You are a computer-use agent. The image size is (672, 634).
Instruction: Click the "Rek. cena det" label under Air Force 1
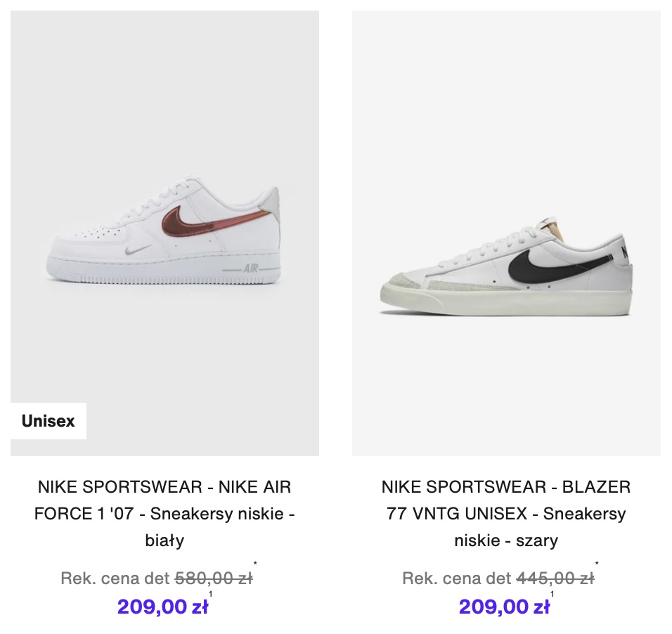(x=115, y=578)
